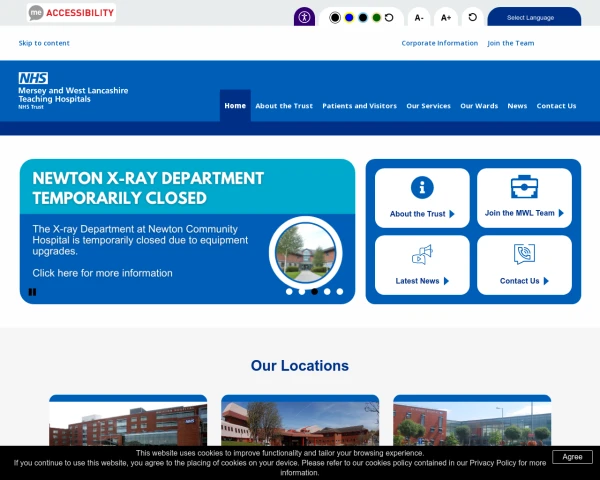The width and height of the screenshot is (600, 480).
Task: Pause the banner slideshow
Action: click(33, 292)
